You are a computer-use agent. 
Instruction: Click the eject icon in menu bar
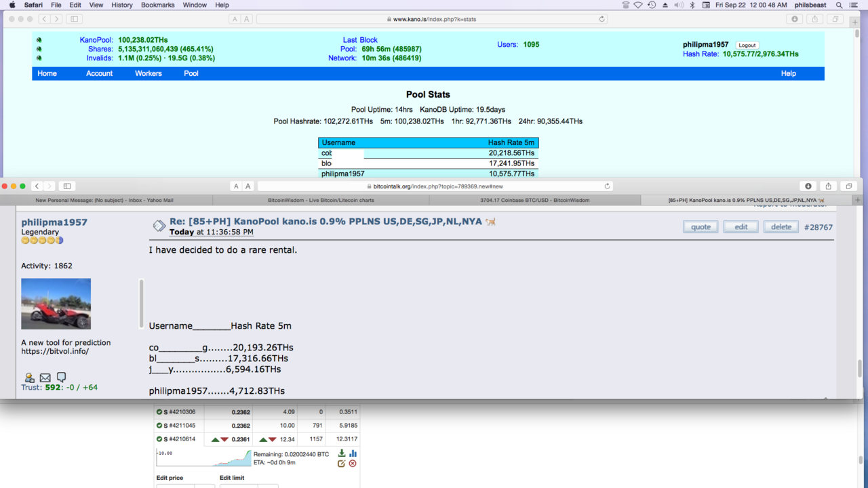(x=665, y=5)
